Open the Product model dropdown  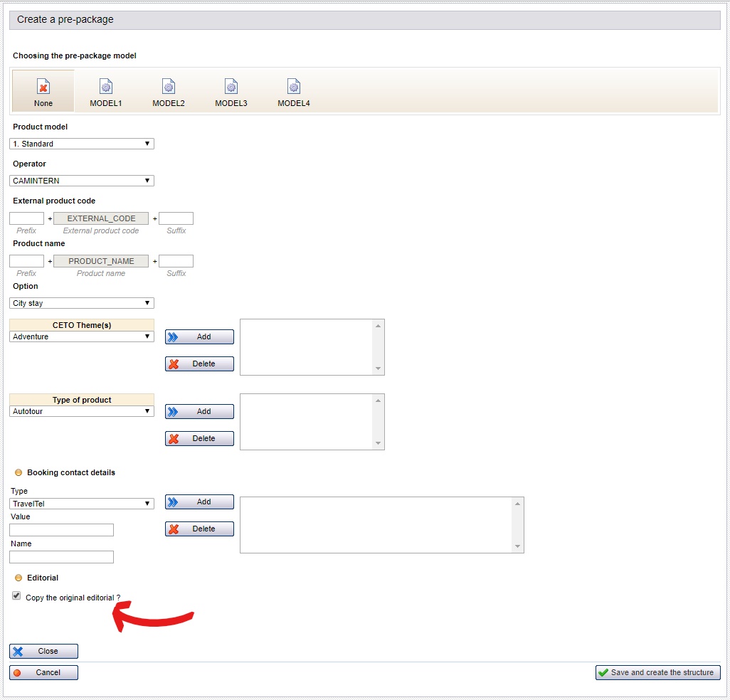click(x=82, y=144)
